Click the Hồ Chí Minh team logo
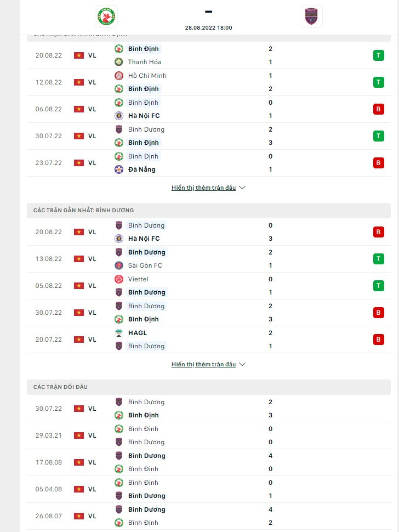The image size is (399, 532). (119, 76)
